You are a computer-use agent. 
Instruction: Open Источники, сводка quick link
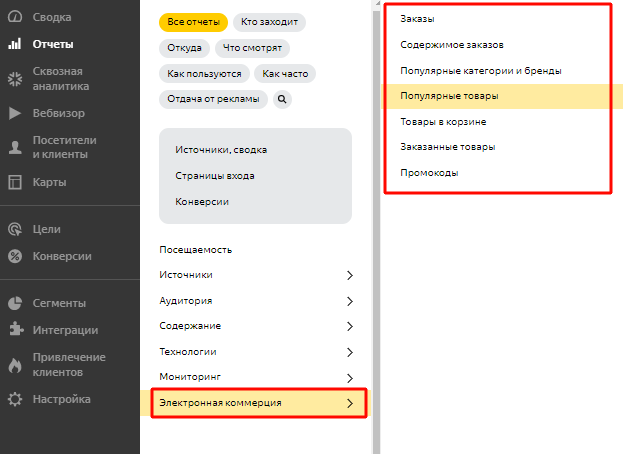coord(221,150)
